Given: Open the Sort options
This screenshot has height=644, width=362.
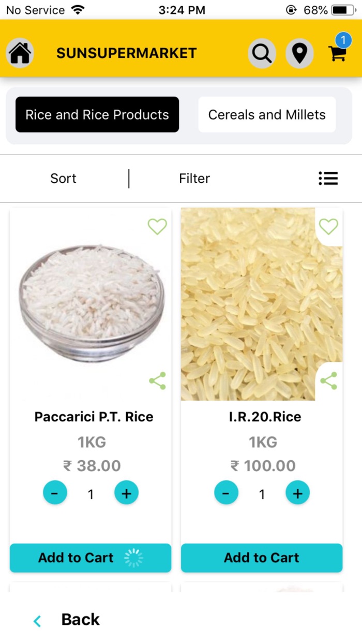Looking at the screenshot, I should click(x=63, y=178).
